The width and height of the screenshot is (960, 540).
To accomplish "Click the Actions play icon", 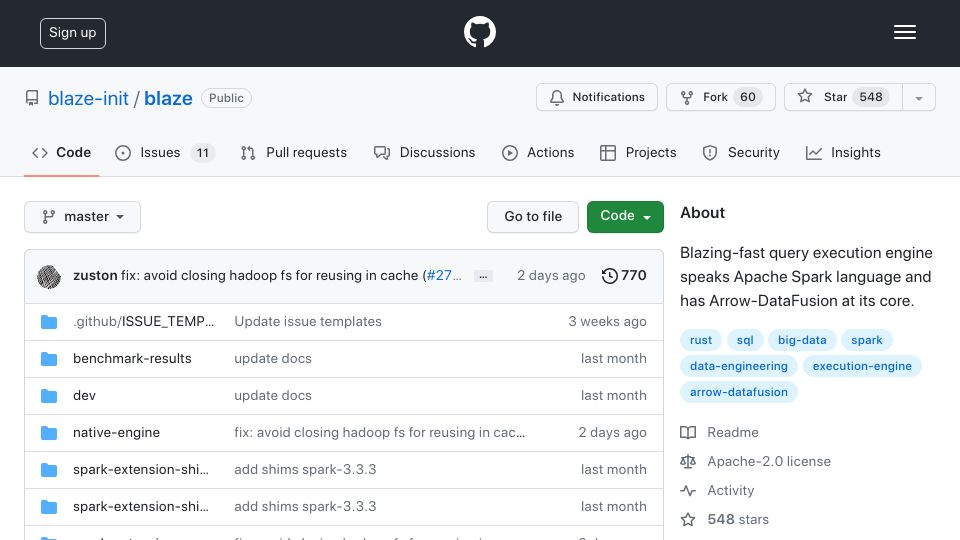I will click(x=510, y=153).
